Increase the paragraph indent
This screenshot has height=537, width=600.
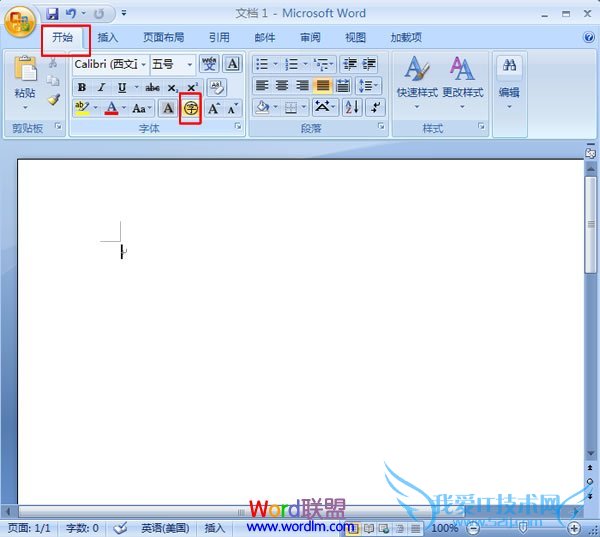[369, 64]
